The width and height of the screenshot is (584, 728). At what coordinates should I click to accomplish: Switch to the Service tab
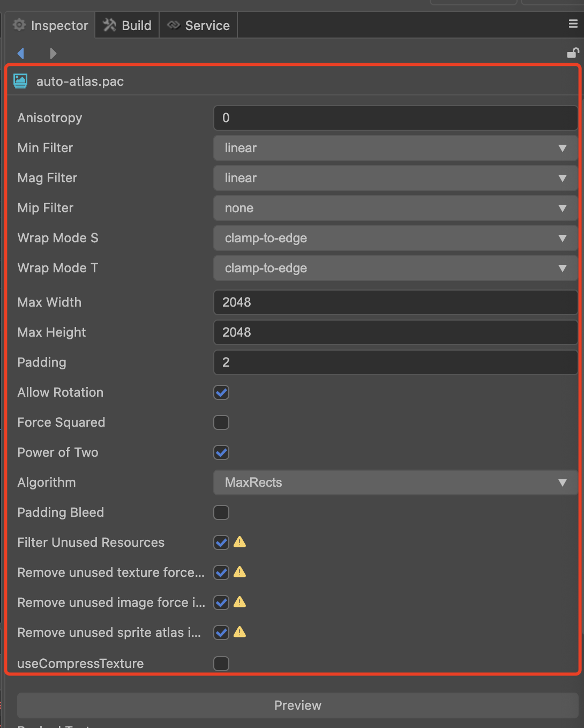(198, 25)
